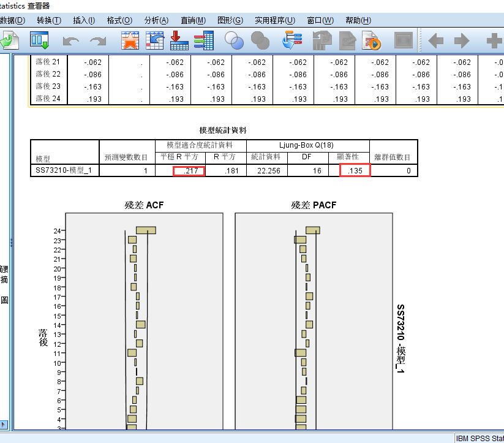Select the 殘差 ACF chart

pyautogui.click(x=143, y=319)
